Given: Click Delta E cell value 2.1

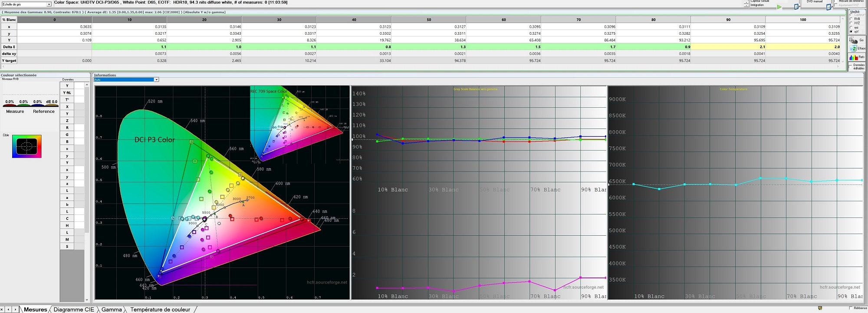Looking at the screenshot, I should [728, 47].
